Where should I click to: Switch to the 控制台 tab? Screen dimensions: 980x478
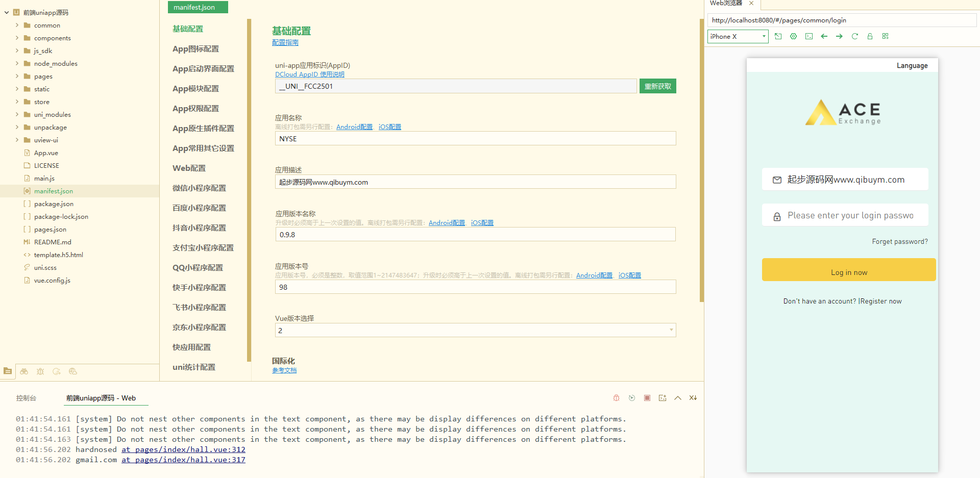(x=26, y=398)
